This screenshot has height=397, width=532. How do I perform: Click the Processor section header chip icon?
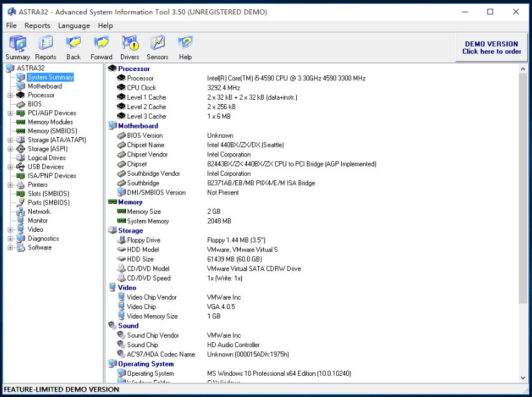tap(112, 69)
